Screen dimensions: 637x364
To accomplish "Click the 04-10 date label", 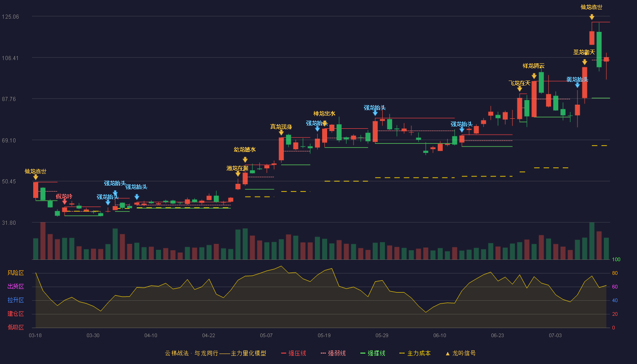I will coord(151,335).
